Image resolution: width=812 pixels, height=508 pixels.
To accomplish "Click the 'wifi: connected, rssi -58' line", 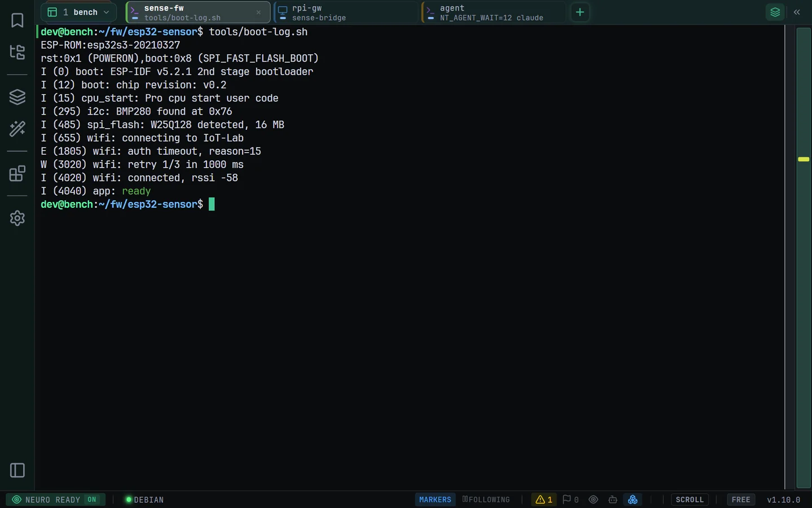I will 139,178.
